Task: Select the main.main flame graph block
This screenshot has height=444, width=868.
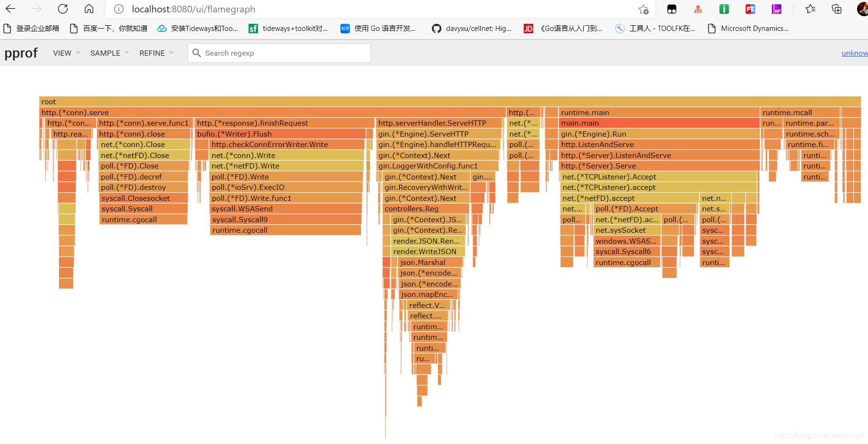Action: (659, 123)
